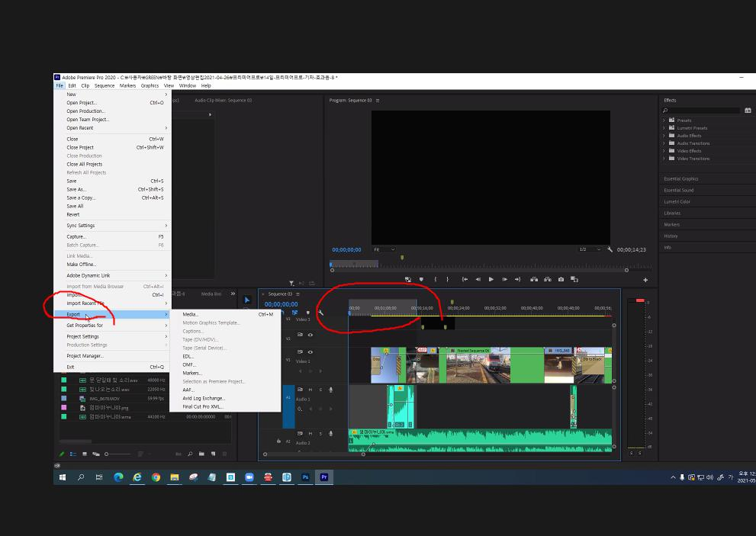Open the Button Editor plus icon
This screenshot has height=536, width=756.
click(645, 280)
